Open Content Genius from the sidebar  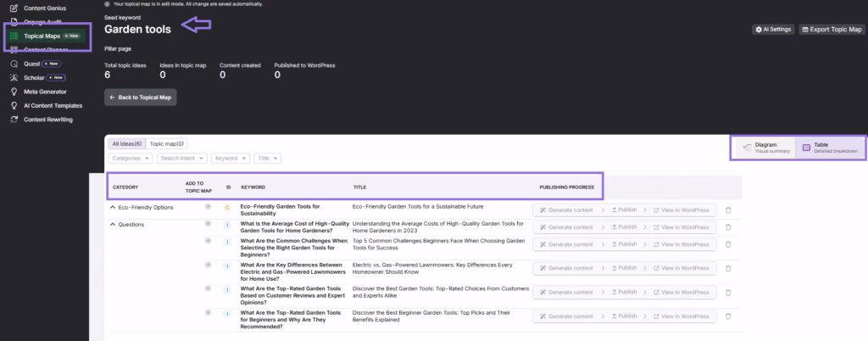(49, 8)
